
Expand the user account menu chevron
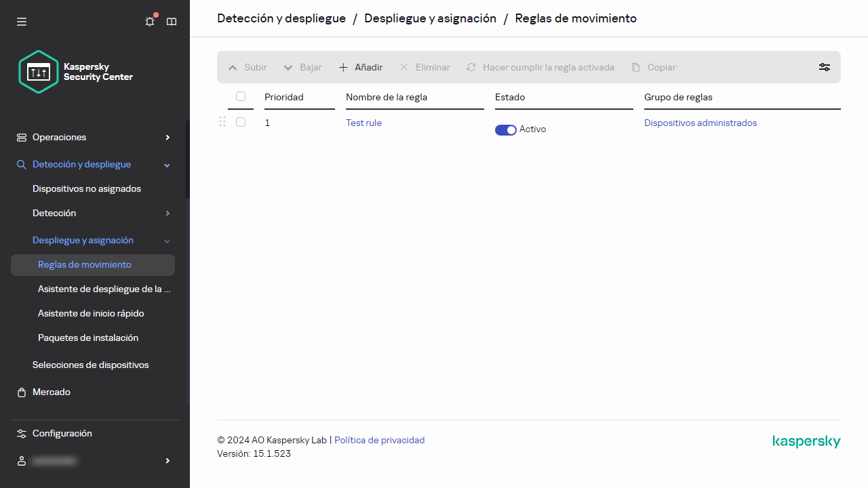pos(167,461)
